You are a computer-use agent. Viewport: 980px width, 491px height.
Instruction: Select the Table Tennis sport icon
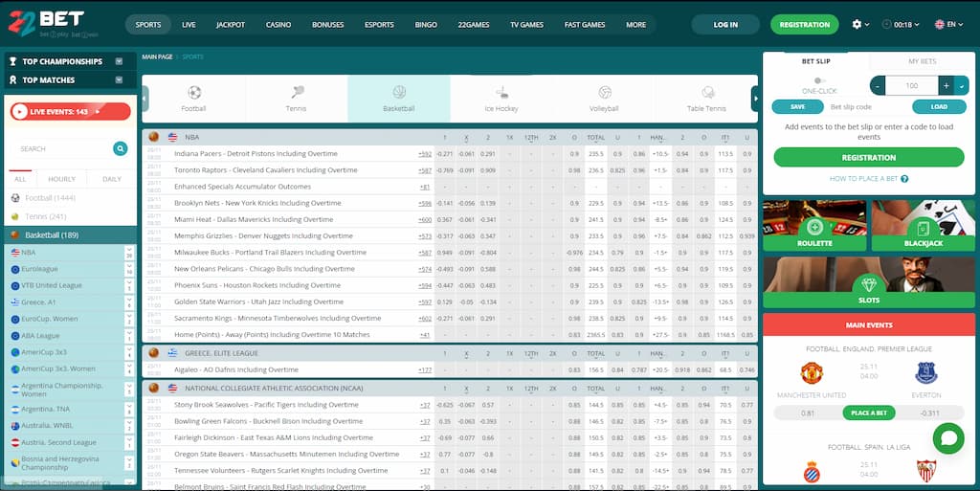(x=707, y=93)
